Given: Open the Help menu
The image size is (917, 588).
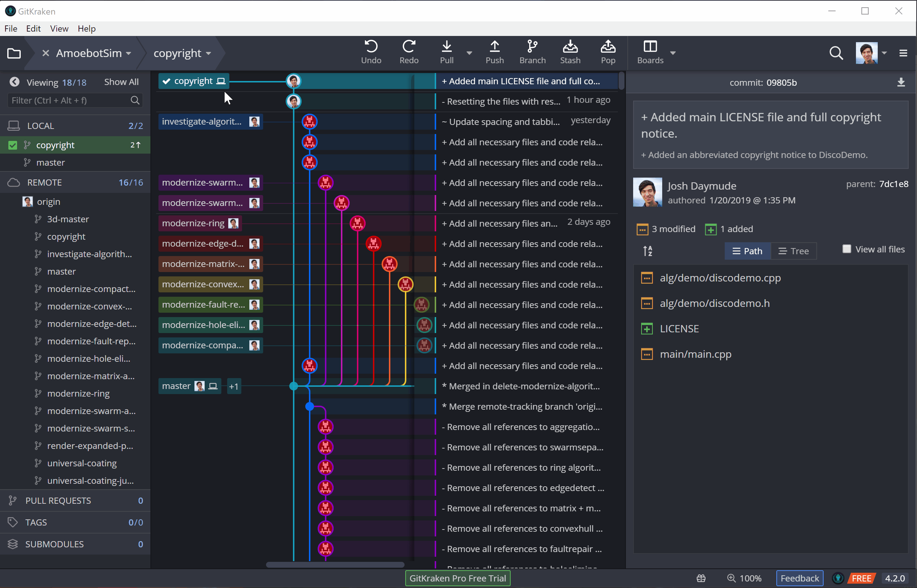Looking at the screenshot, I should coord(87,29).
